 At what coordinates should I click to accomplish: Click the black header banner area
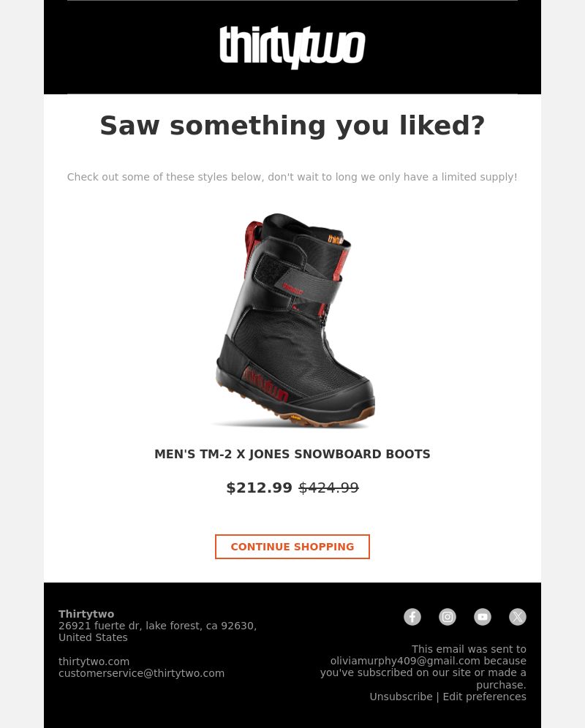pos(292,47)
